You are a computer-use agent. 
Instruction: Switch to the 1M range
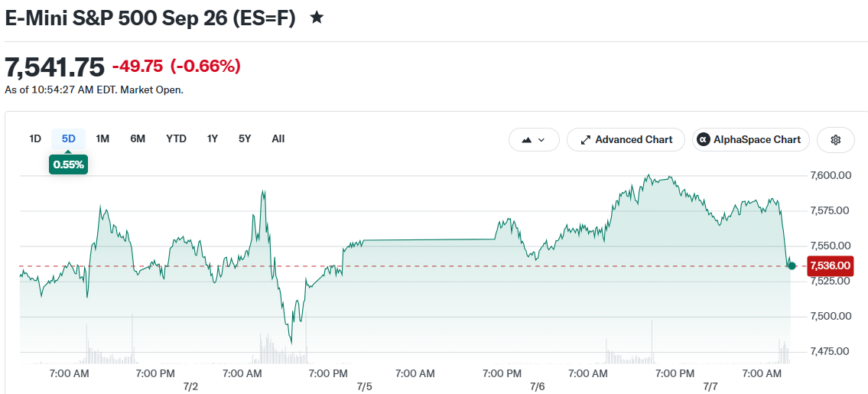[102, 138]
